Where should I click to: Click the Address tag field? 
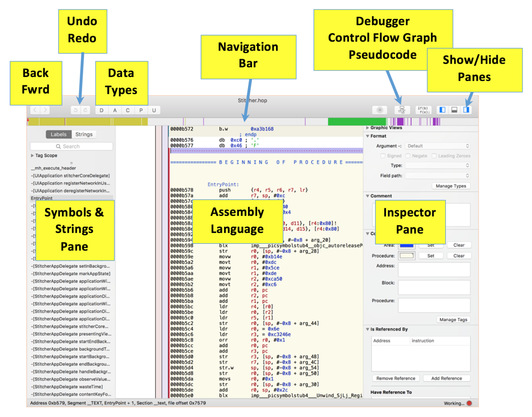pyautogui.click(x=434, y=269)
